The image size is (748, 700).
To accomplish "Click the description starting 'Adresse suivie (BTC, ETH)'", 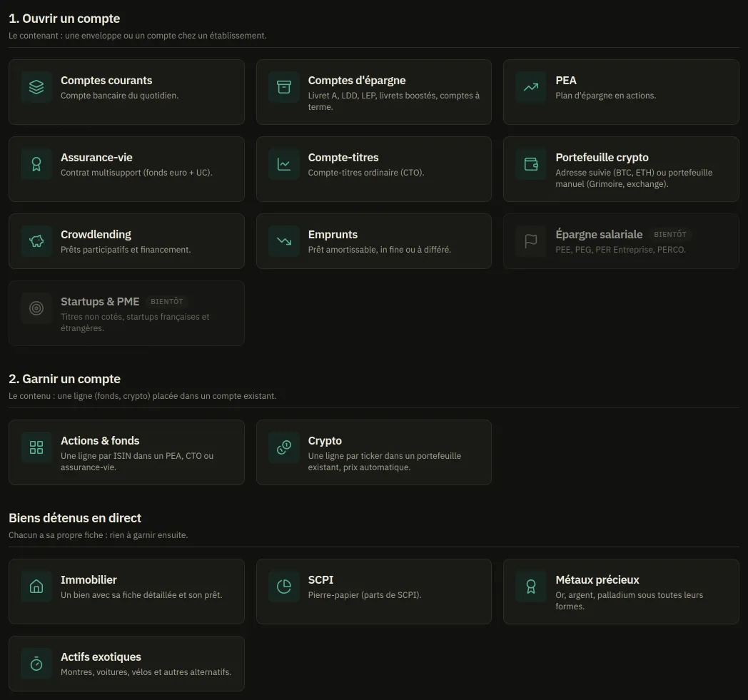I will [634, 178].
